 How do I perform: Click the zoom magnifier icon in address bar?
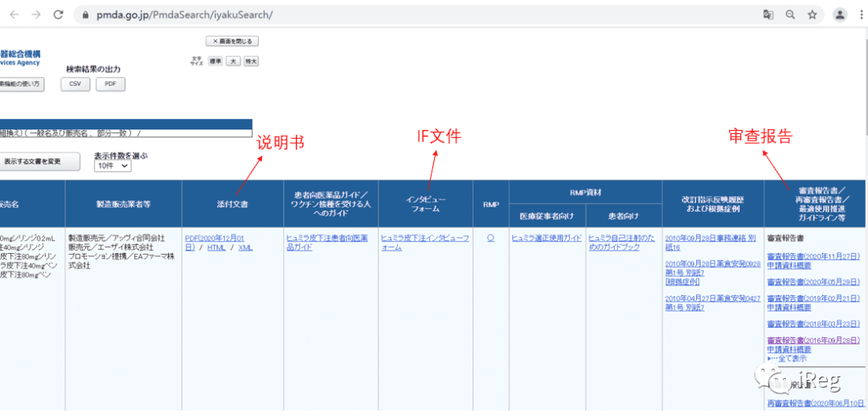[x=791, y=15]
